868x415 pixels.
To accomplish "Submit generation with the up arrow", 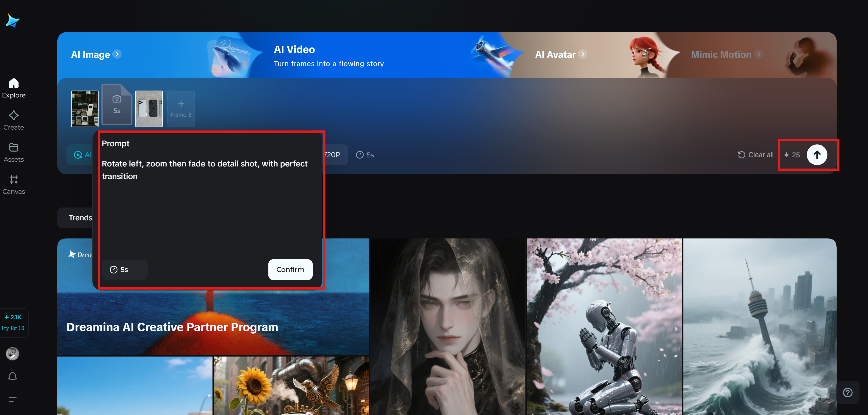I will [816, 155].
